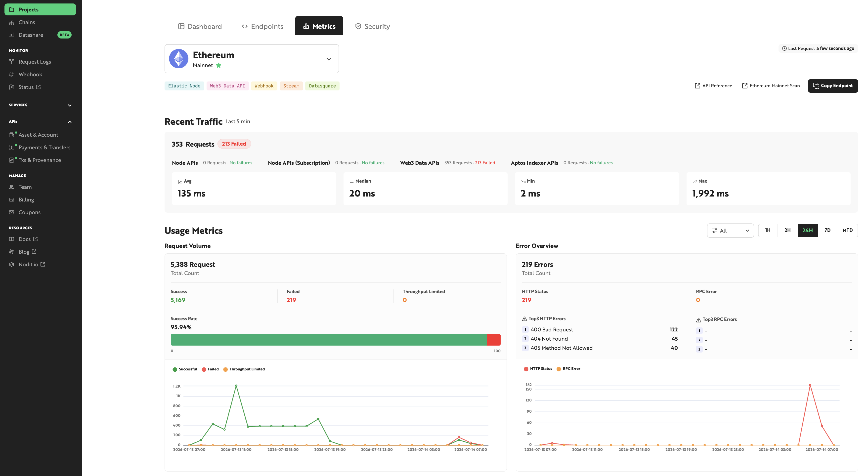The height and width of the screenshot is (476, 868).
Task: Click the 1.2K peak point on Request Volume chart
Action: 236,386
